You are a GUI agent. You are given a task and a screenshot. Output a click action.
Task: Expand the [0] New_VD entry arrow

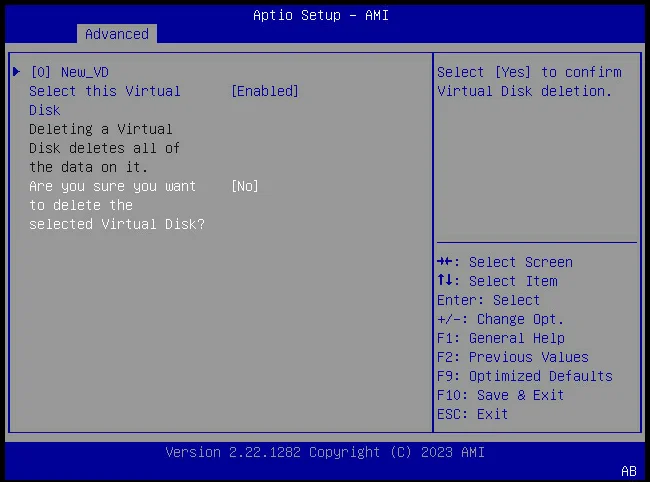[x=17, y=72]
